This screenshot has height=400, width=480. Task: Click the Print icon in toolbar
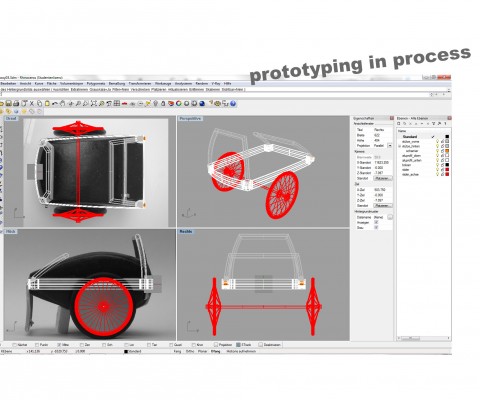[x=16, y=103]
